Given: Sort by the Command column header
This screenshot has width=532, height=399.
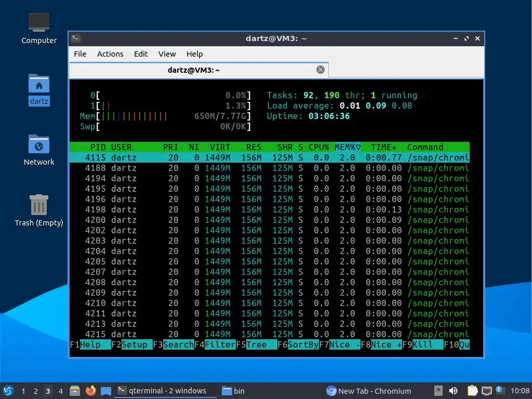Looking at the screenshot, I should 425,147.
